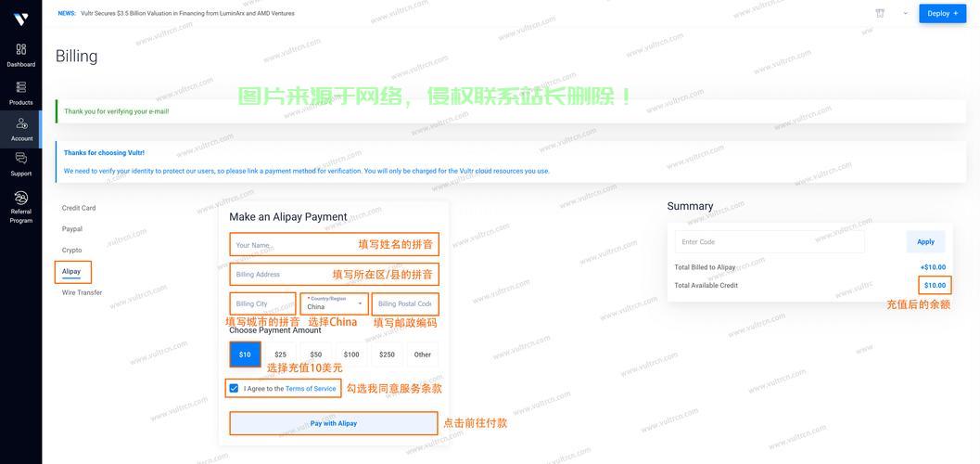Click the 'Thank you for verifying your e-mail!' message
The width and height of the screenshot is (980, 464).
tap(116, 111)
